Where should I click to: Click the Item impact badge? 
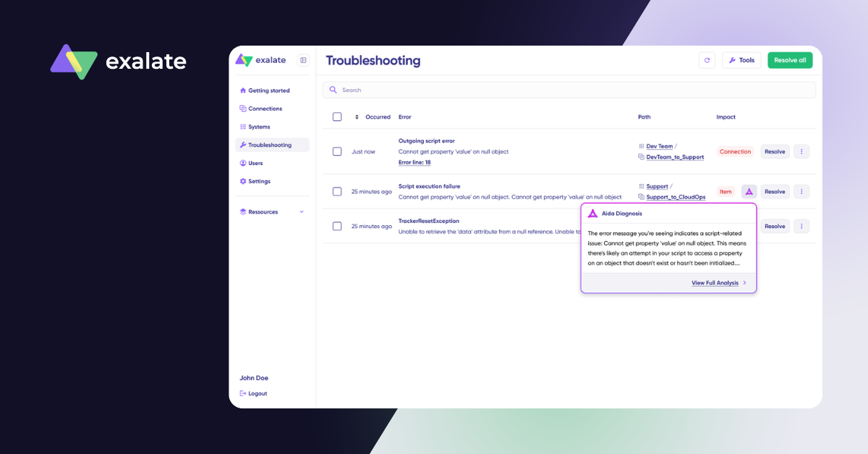click(726, 192)
